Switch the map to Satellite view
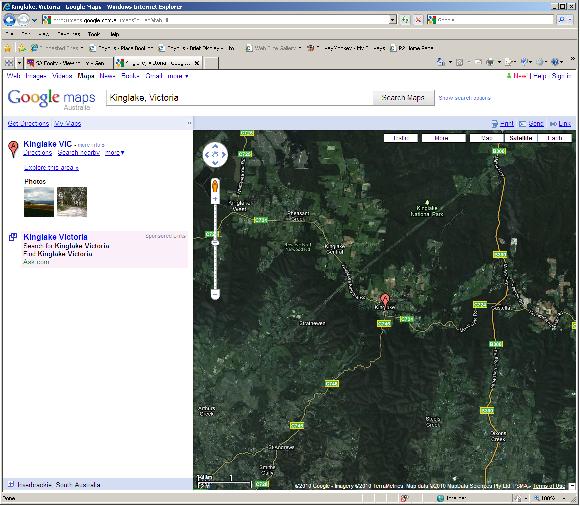The height and width of the screenshot is (506, 580). coord(520,138)
